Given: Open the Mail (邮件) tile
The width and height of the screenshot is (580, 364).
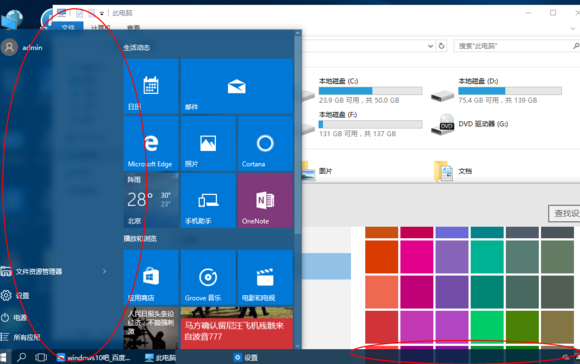Looking at the screenshot, I should pos(237,86).
